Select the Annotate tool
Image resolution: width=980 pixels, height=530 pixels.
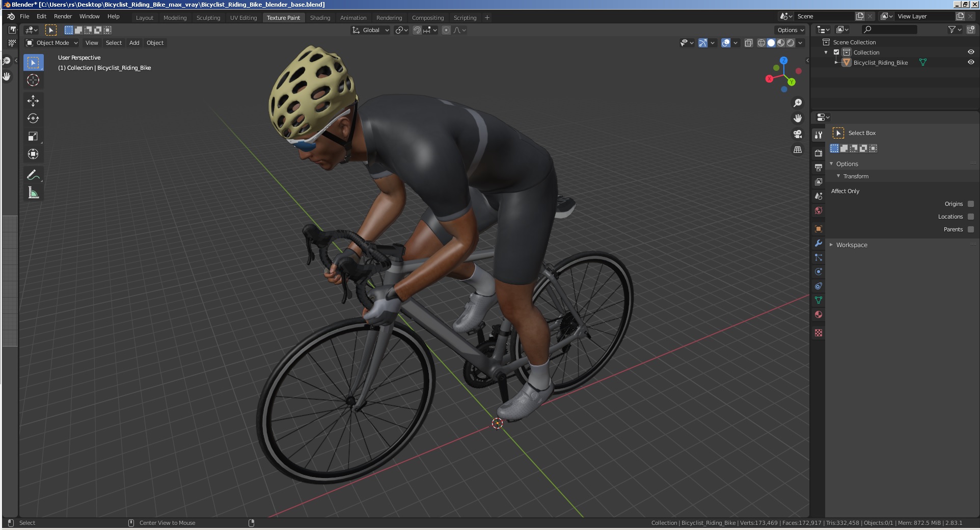coord(33,175)
